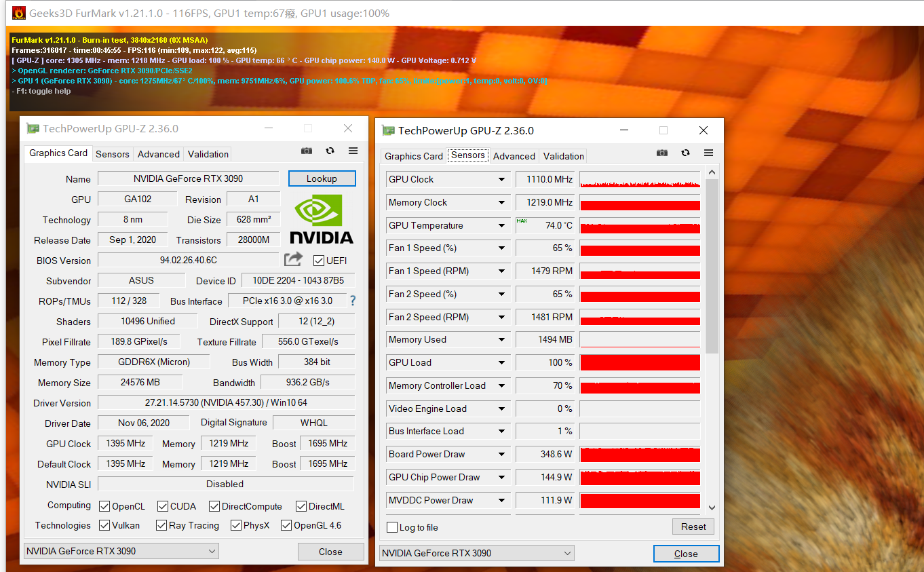
Task: Click the sensors list scrollbar thumb
Action: pos(712,267)
